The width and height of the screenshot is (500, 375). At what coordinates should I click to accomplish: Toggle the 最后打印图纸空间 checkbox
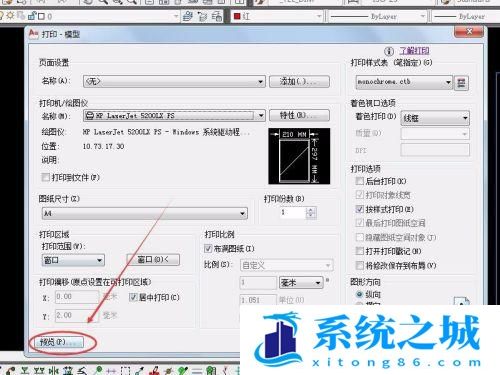[x=359, y=223]
